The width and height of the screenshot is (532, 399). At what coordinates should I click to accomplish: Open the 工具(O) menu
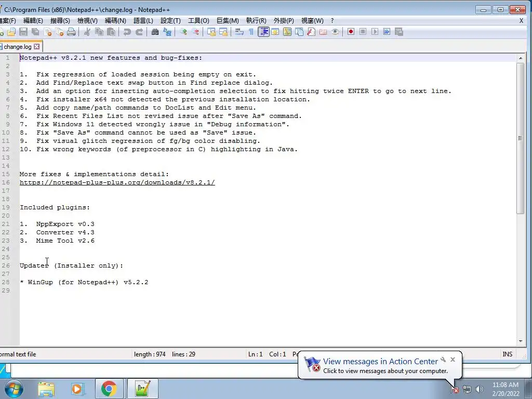click(198, 21)
